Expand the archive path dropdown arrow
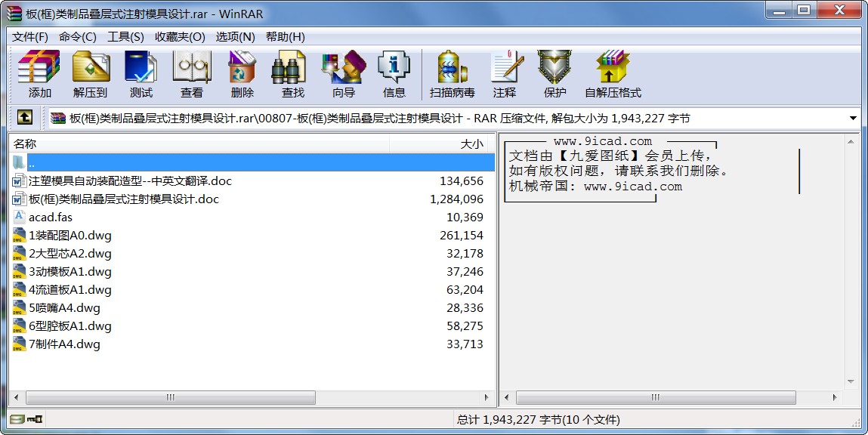 click(x=853, y=119)
